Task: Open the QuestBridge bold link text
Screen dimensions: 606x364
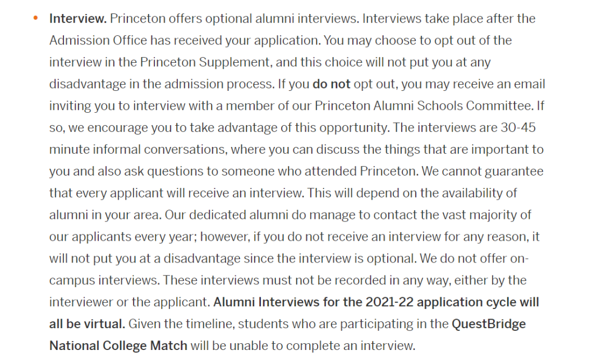Action: click(x=489, y=324)
